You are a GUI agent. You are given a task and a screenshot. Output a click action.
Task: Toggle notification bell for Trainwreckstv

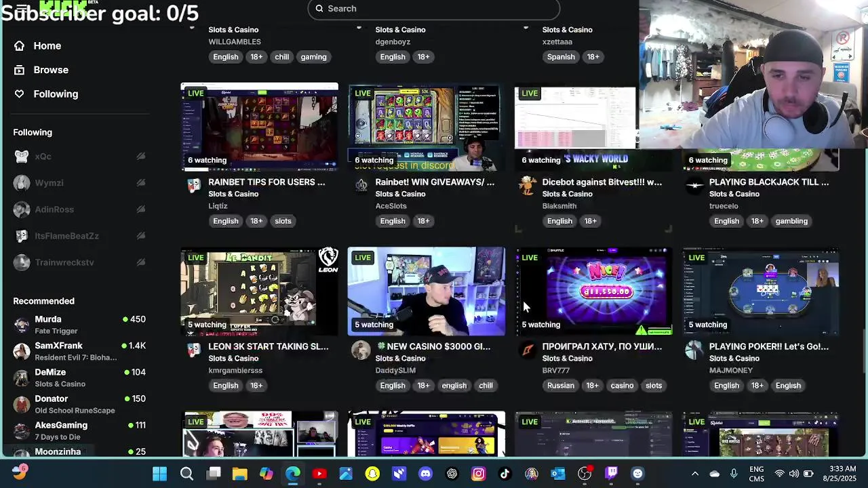coord(141,262)
